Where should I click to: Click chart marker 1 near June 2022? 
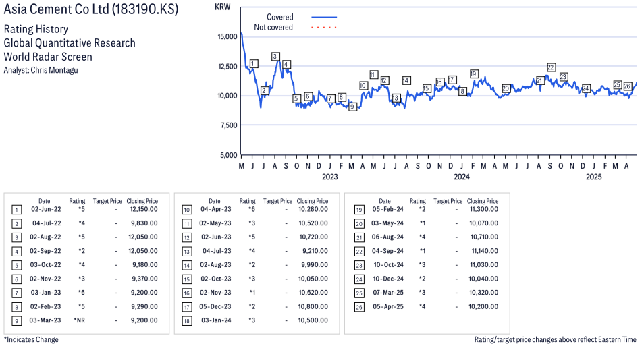253,63
